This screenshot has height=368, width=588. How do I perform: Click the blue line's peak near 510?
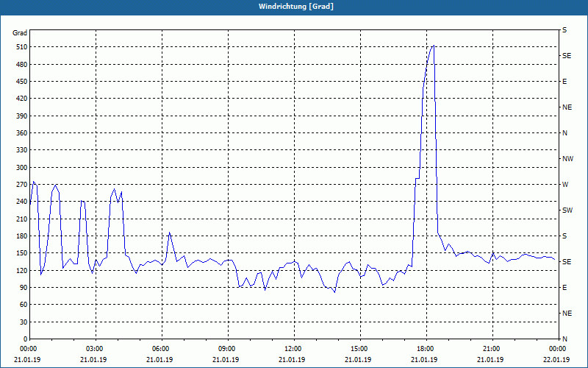(x=434, y=46)
